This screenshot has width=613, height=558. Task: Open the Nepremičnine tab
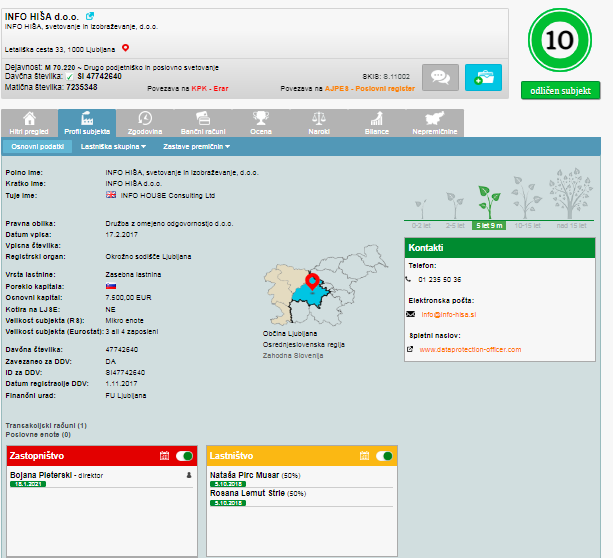(434, 122)
